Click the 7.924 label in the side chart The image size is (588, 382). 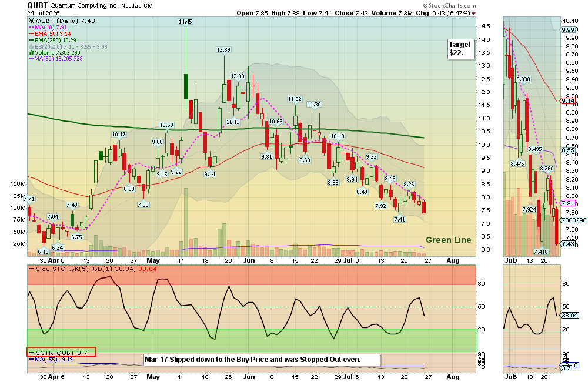point(529,210)
